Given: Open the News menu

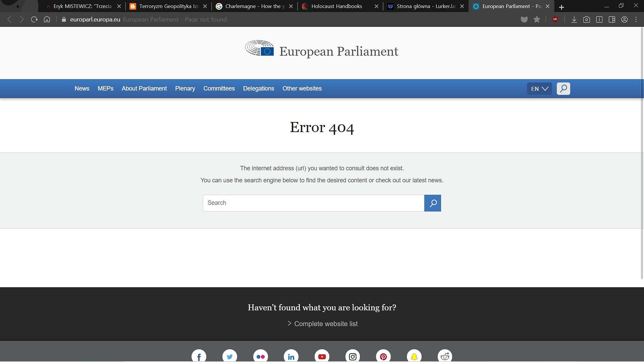Looking at the screenshot, I should tap(82, 88).
